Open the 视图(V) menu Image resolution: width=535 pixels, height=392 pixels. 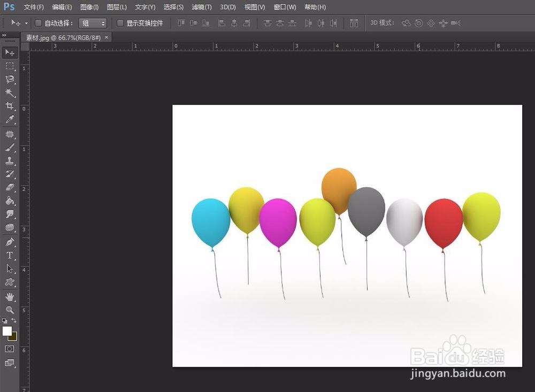255,7
